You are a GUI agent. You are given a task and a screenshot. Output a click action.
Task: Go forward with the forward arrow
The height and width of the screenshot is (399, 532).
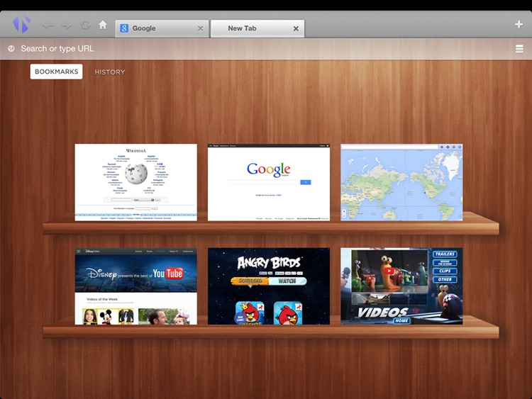pos(67,26)
